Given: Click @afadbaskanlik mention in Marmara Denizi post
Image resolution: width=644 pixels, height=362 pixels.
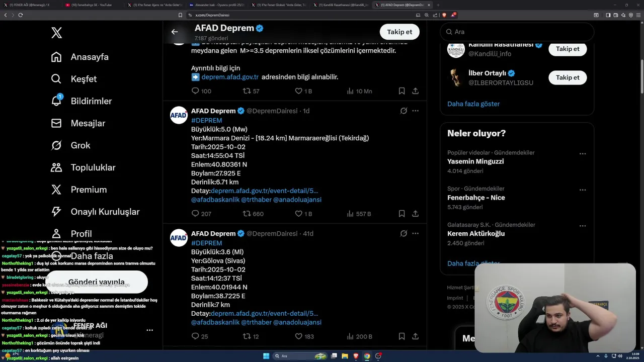Looking at the screenshot, I should point(215,200).
